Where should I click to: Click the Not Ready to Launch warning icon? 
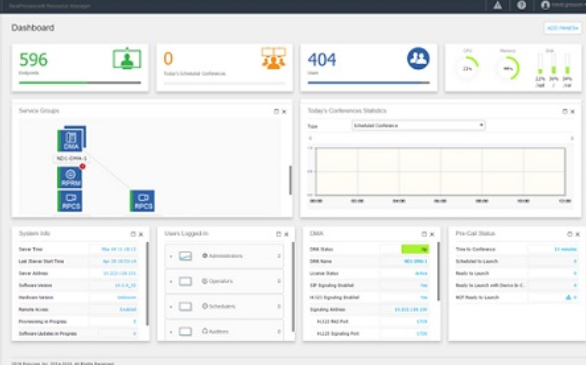(568, 297)
